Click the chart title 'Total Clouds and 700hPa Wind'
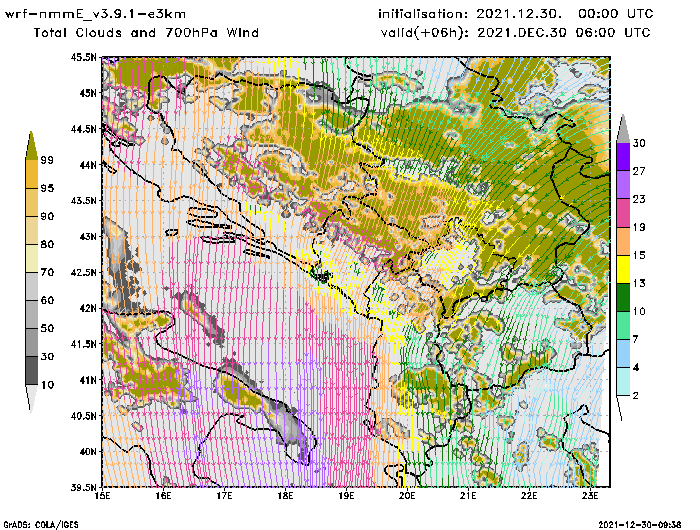 [x=146, y=33]
